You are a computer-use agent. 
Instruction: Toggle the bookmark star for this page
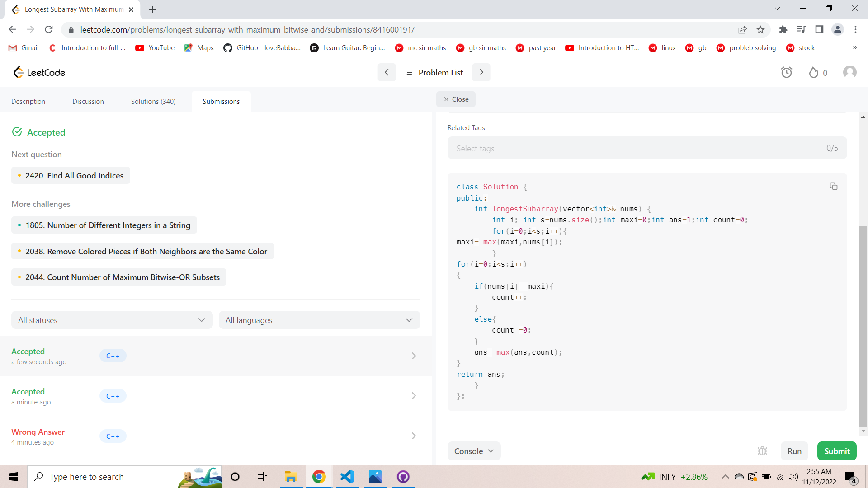point(761,29)
